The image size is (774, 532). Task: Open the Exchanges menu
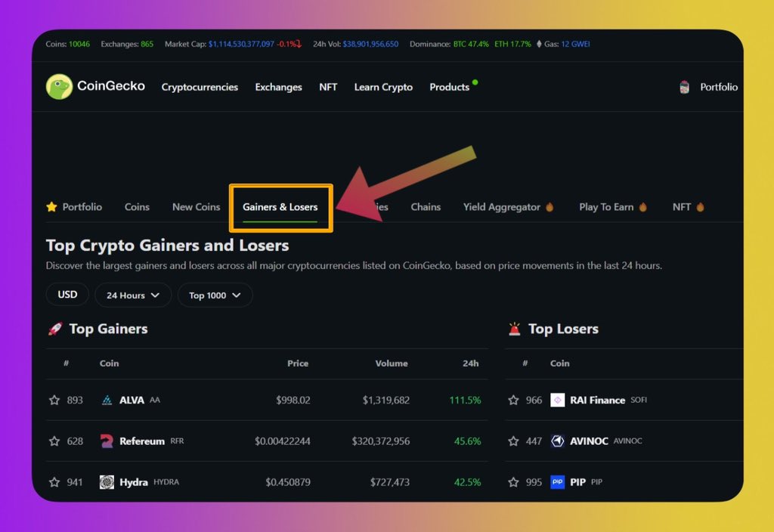pyautogui.click(x=278, y=87)
